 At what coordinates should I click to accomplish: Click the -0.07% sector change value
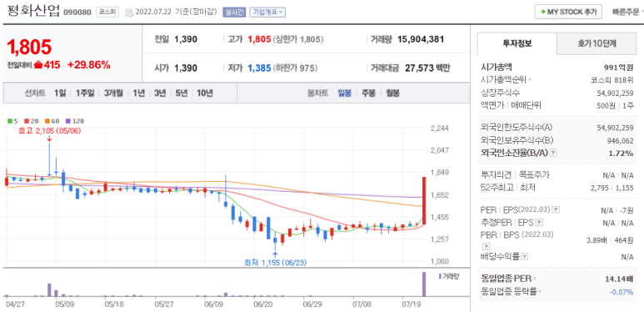[x=622, y=292]
